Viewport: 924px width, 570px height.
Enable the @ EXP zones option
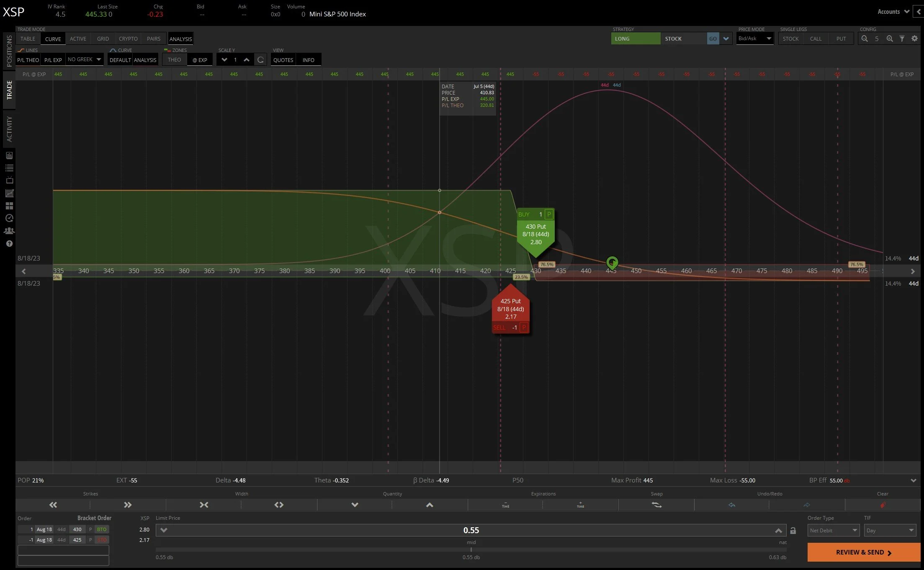(x=200, y=59)
